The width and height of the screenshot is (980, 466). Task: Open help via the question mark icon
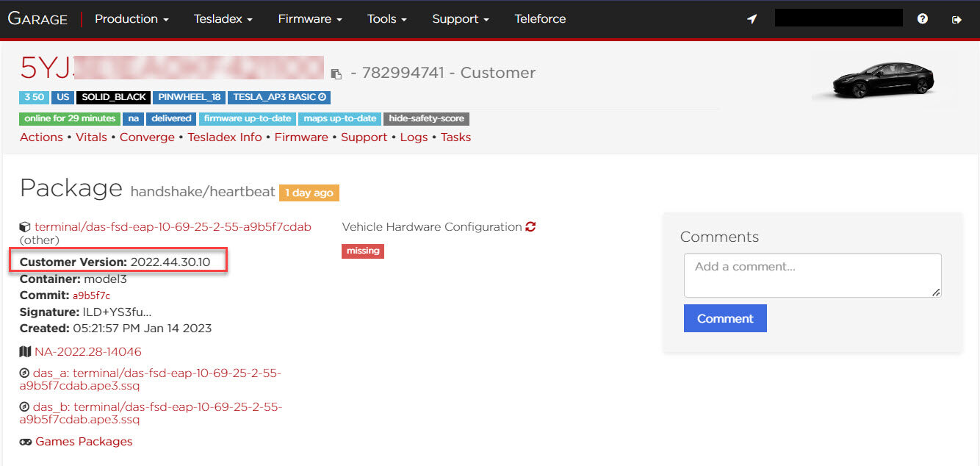click(923, 19)
